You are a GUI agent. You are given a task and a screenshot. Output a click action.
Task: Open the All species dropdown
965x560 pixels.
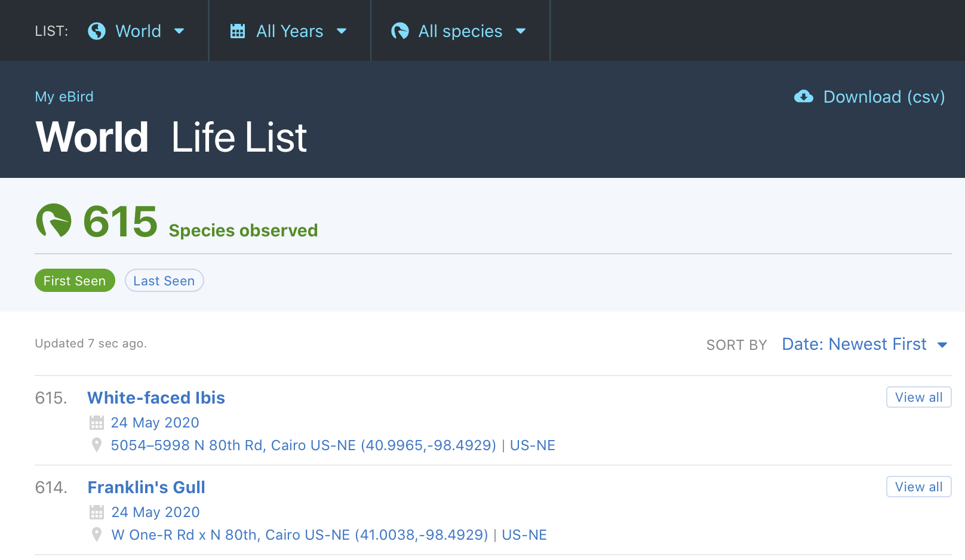pyautogui.click(x=461, y=31)
